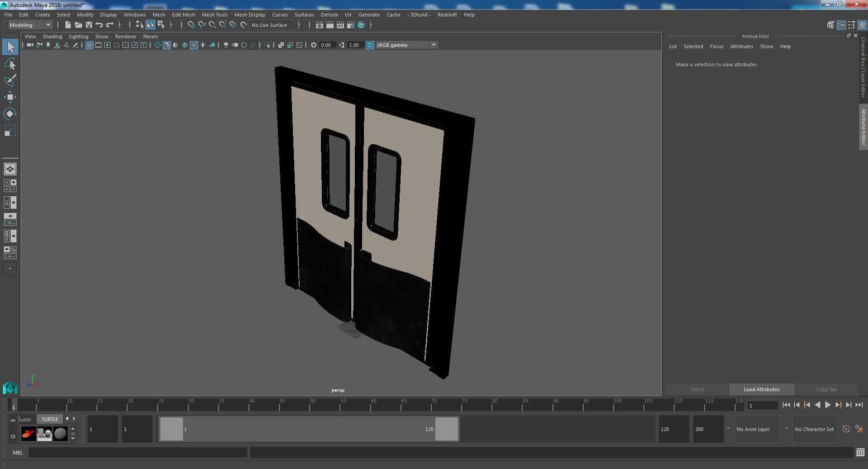
Task: Toggle textured shading in the viewport
Action: tap(193, 45)
